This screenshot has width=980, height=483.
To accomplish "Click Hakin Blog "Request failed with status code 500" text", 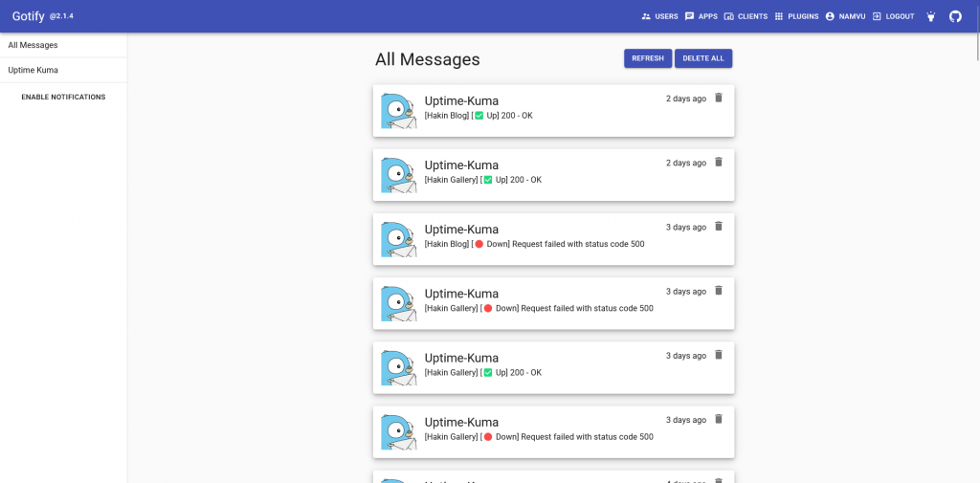I will click(578, 244).
